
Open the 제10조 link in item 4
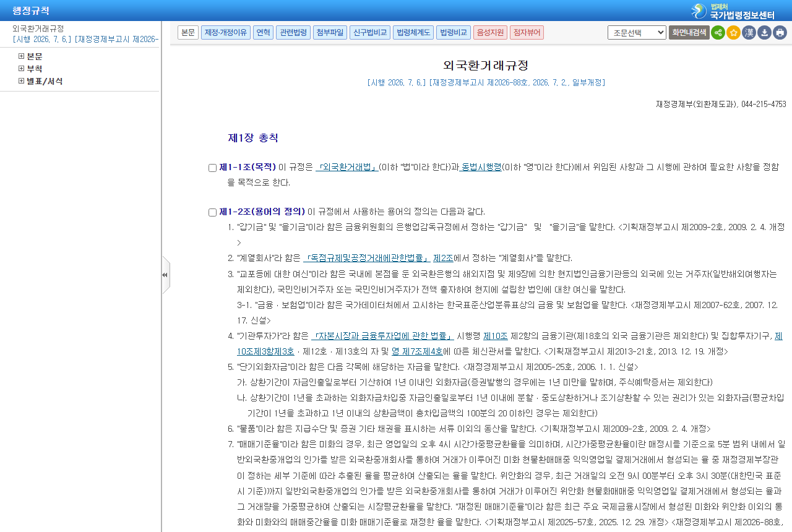[x=496, y=336]
